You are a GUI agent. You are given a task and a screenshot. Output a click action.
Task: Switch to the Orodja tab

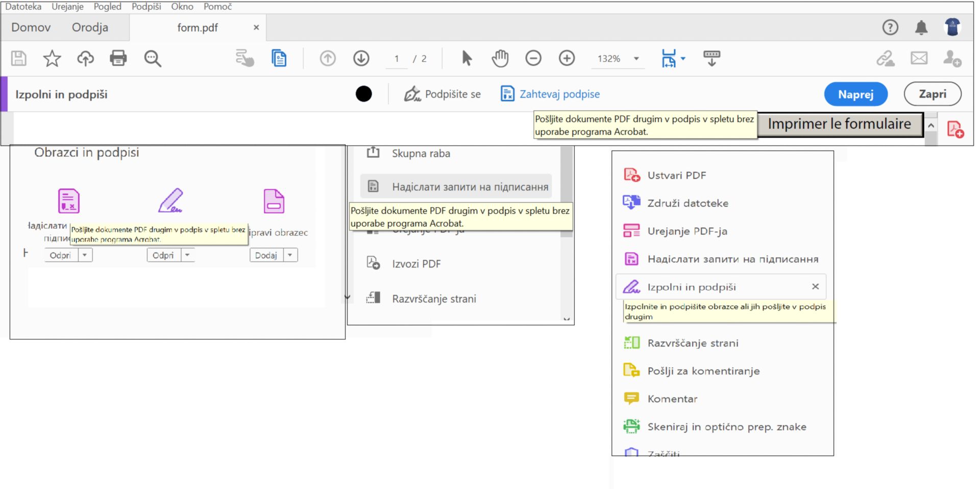(x=90, y=28)
